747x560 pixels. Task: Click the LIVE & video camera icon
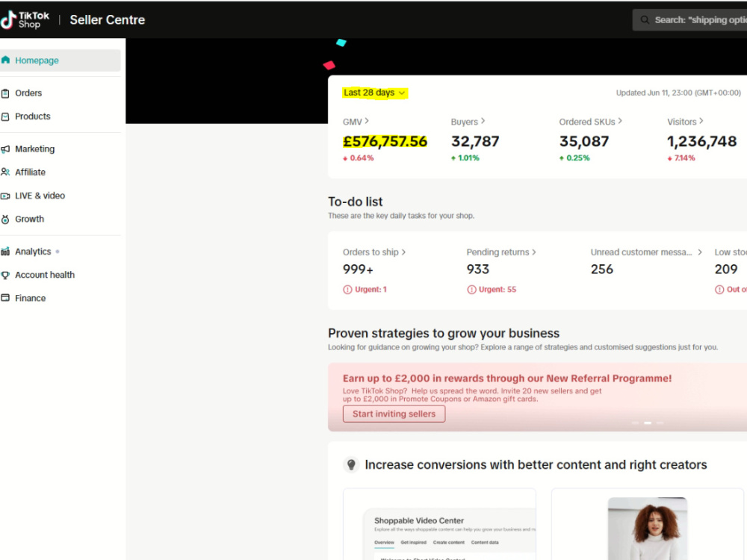point(5,196)
